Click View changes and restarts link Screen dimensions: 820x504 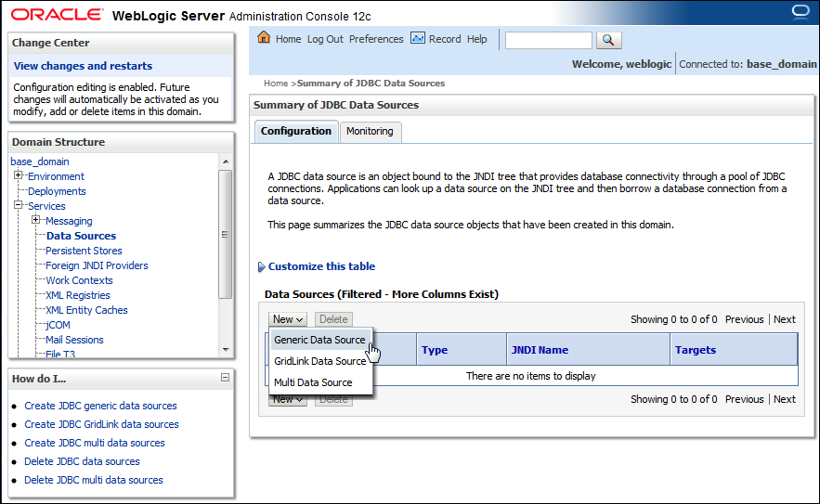[x=83, y=66]
